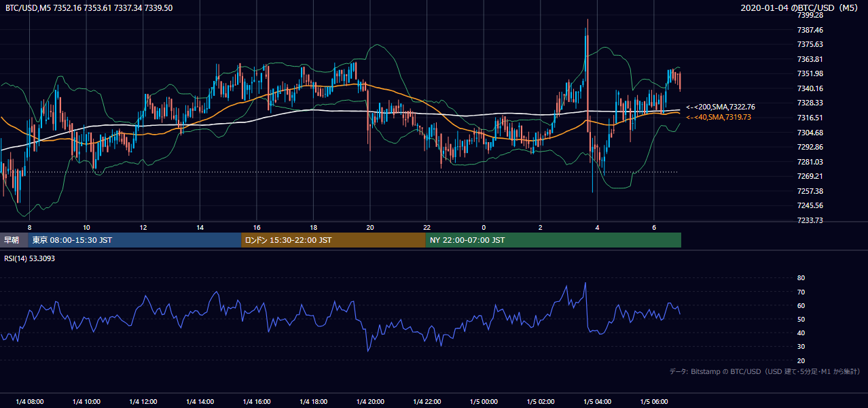This screenshot has width=868, height=408.
Task: Select the NY 22:00-07:00 JST session bar
Action: (554, 240)
